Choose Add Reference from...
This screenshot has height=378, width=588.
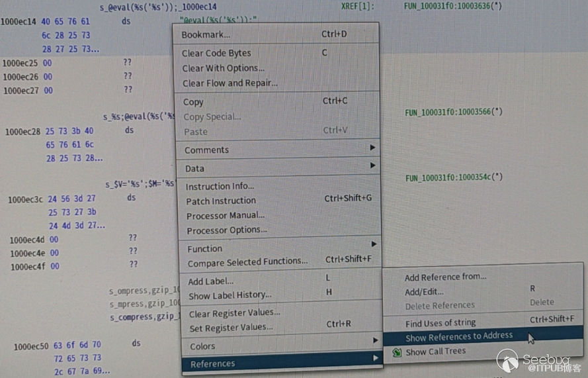click(446, 277)
